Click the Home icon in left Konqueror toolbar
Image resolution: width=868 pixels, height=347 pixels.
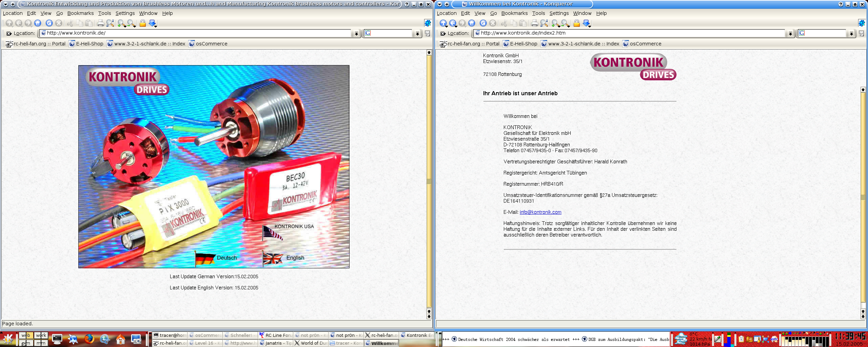pos(38,23)
